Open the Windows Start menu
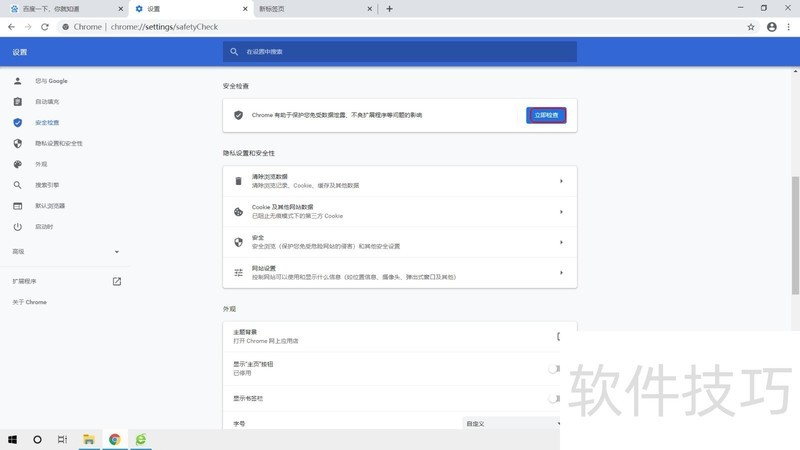This screenshot has width=800, height=450. 12,439
